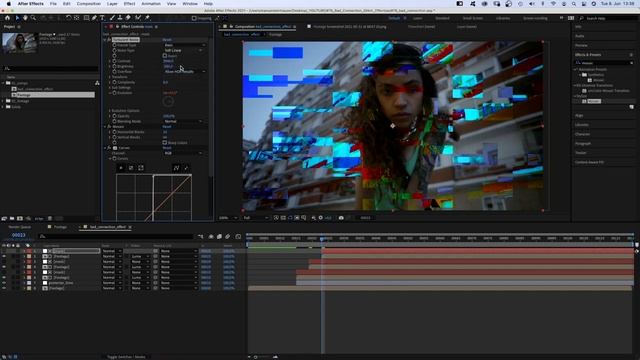Viewport: 640px width, 360px height.
Task: Open the Animation menu
Action: click(x=151, y=4)
